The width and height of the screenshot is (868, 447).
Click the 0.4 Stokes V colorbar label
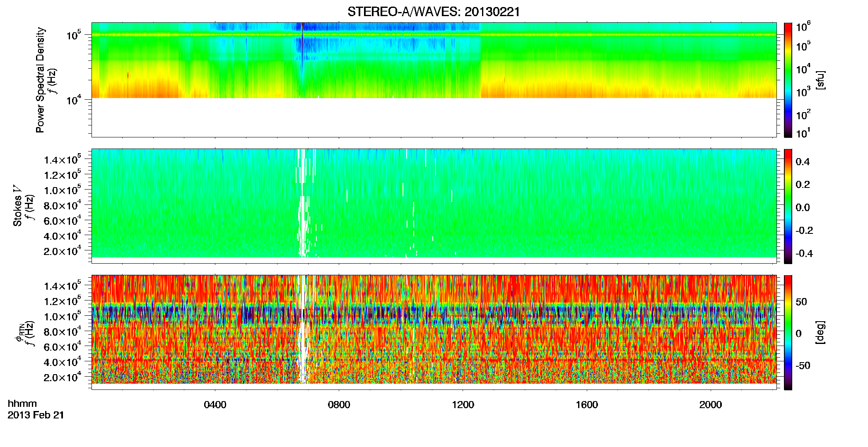(x=803, y=162)
